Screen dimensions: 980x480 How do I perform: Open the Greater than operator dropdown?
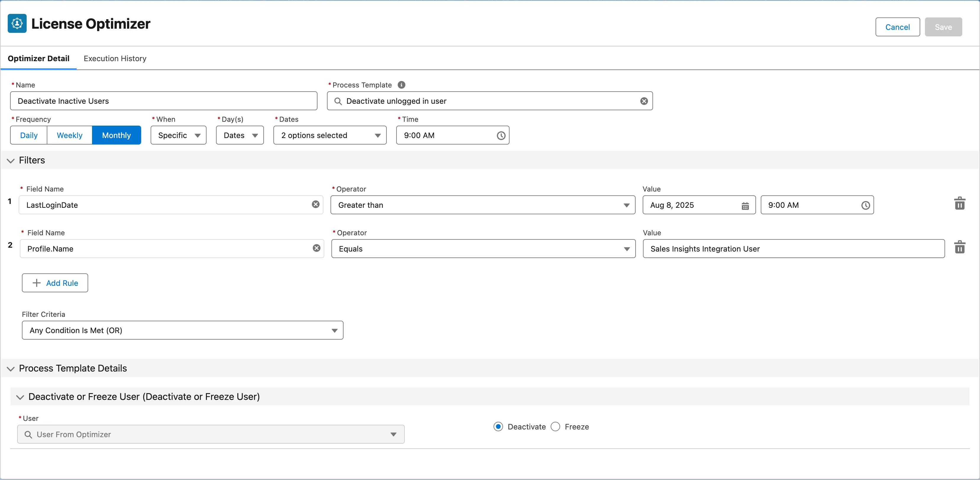(x=482, y=205)
